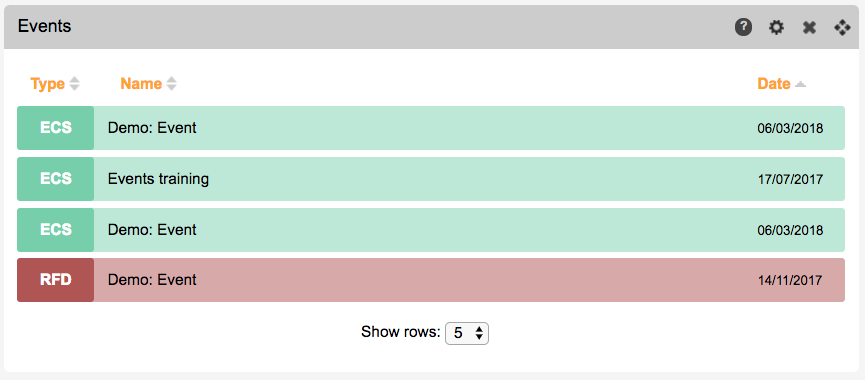The width and height of the screenshot is (865, 380).
Task: Click the move widget arrows icon
Action: 842,27
